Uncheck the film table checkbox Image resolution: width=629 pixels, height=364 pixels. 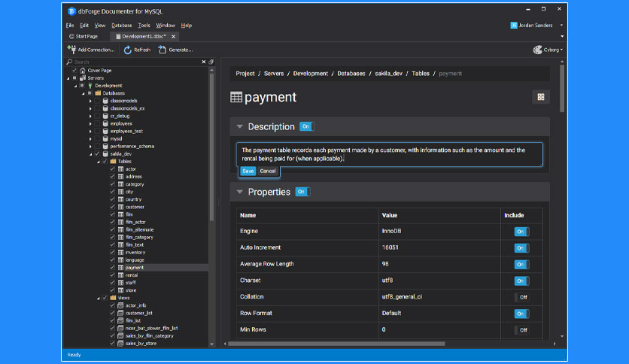coord(112,214)
